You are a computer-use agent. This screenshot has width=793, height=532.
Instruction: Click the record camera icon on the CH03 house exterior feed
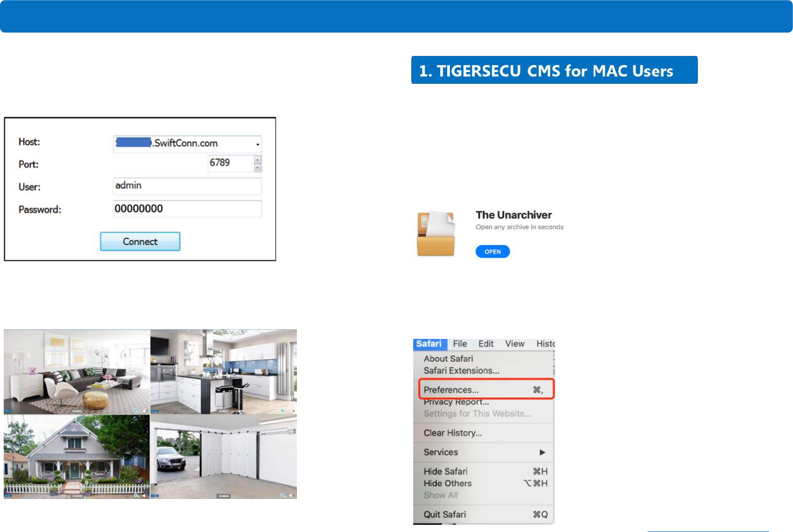click(x=8, y=495)
